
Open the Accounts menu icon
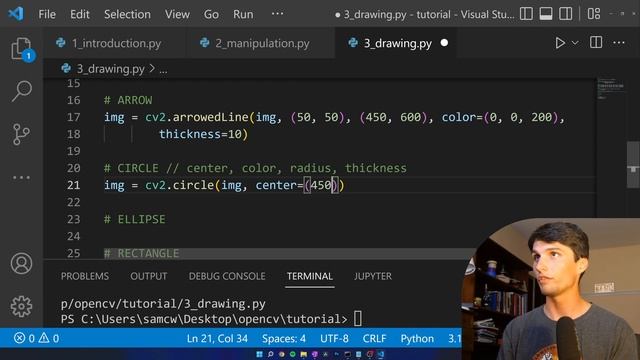click(21, 263)
